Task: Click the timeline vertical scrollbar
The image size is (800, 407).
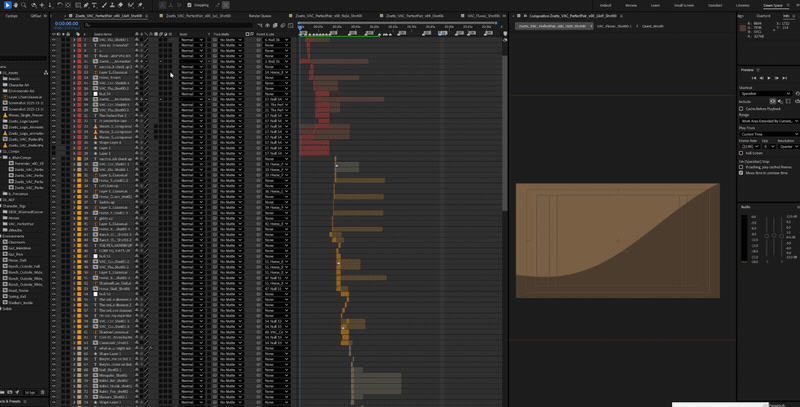Action: tap(505, 133)
